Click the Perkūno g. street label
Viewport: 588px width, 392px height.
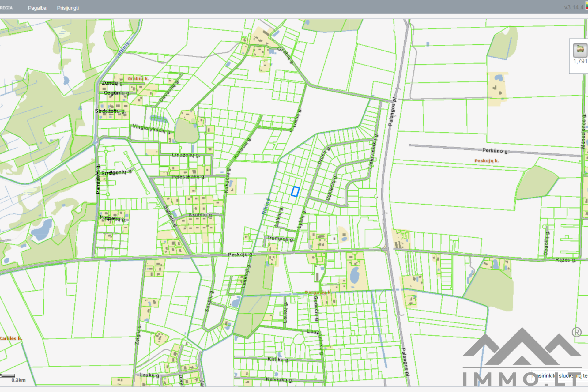pyautogui.click(x=495, y=151)
